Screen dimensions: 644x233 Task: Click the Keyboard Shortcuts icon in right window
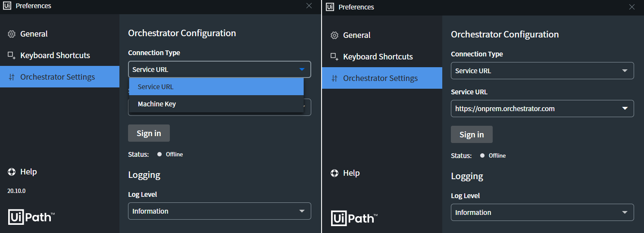coord(335,57)
